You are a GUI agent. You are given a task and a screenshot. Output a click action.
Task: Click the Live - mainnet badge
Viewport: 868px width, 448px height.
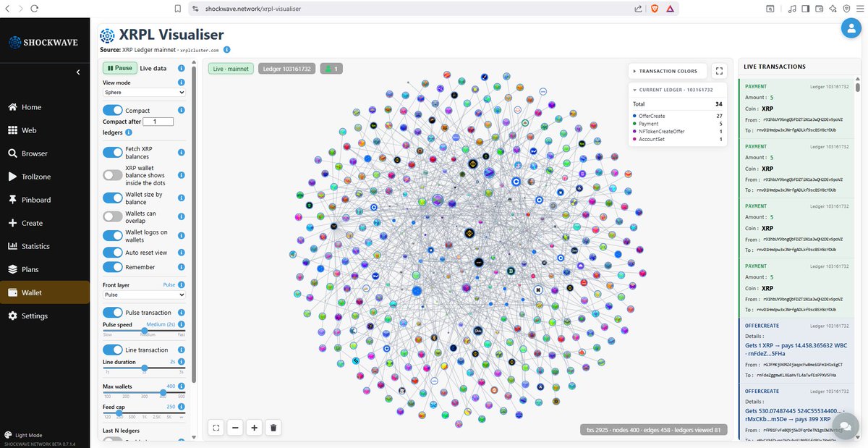pos(231,69)
